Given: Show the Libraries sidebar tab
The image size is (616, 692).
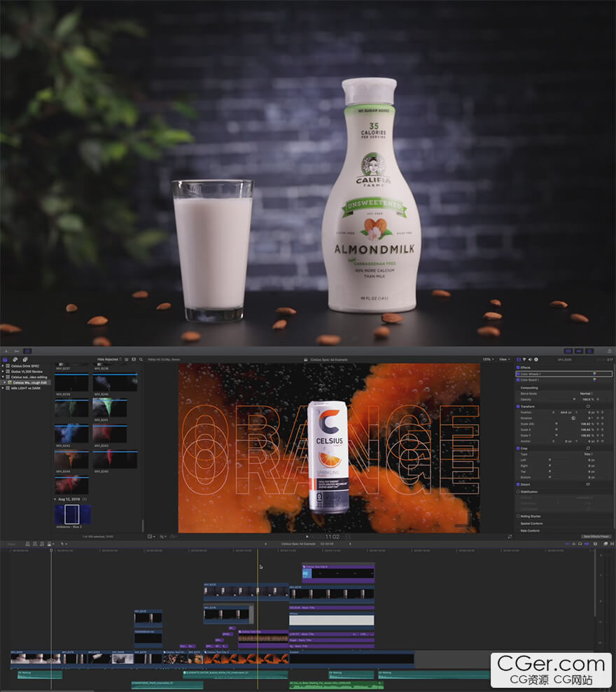Looking at the screenshot, I should pos(6,360).
